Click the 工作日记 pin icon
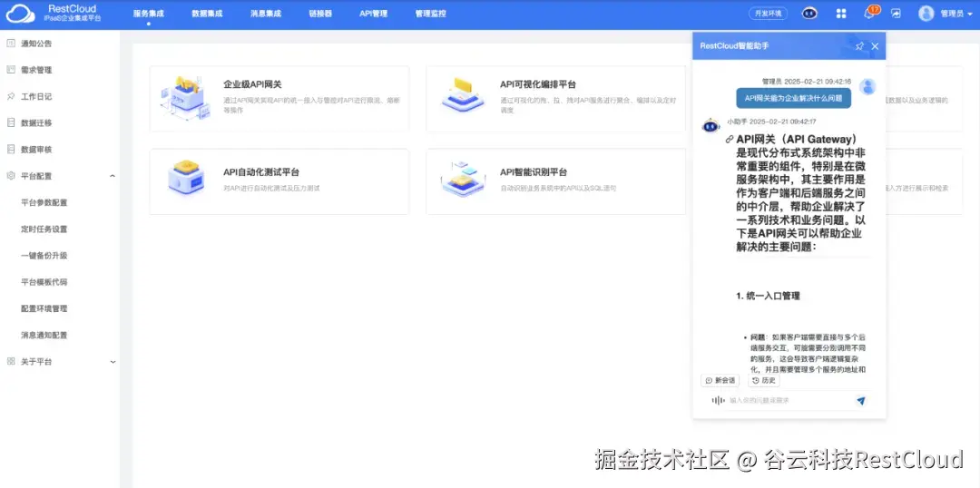The image size is (980, 488). (11, 96)
